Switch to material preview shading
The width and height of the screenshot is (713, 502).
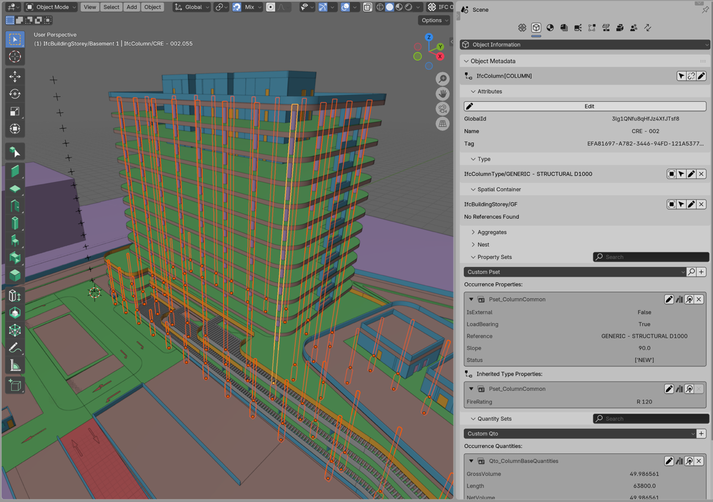[x=399, y=7]
